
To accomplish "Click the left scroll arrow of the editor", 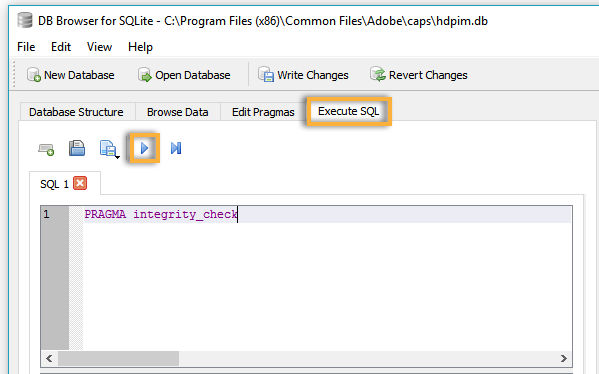I will (x=49, y=358).
